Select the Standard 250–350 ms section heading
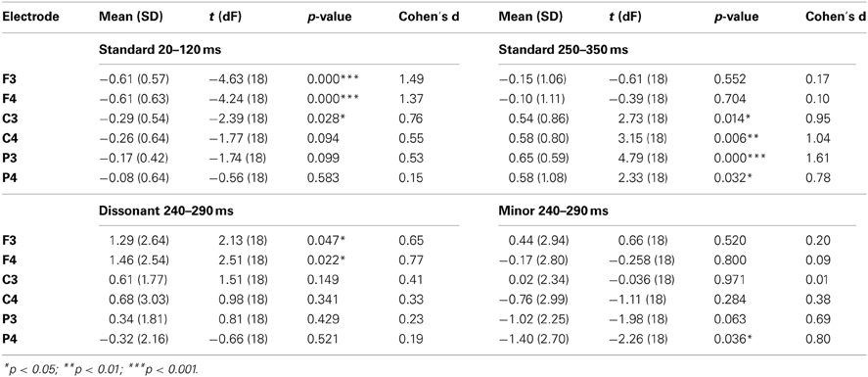 point(563,50)
